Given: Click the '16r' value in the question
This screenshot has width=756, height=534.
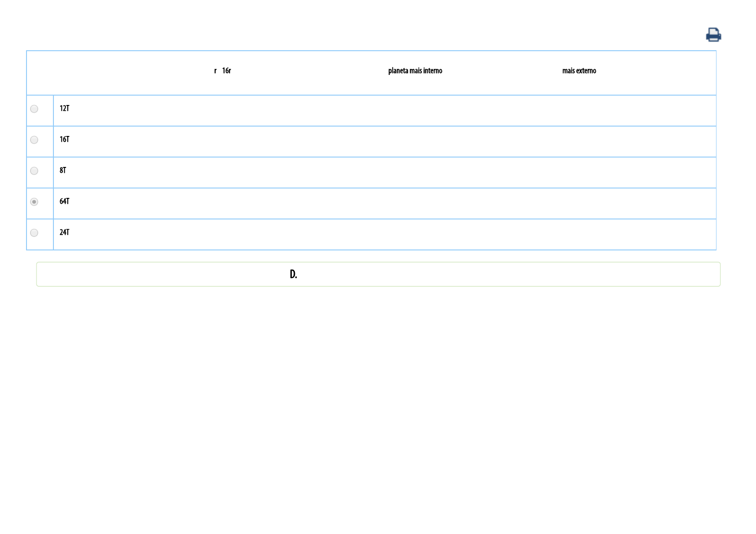Looking at the screenshot, I should point(226,71).
